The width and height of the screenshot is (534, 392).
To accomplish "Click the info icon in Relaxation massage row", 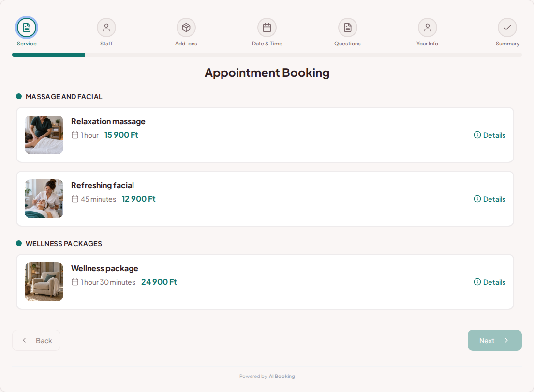I will click(x=477, y=135).
